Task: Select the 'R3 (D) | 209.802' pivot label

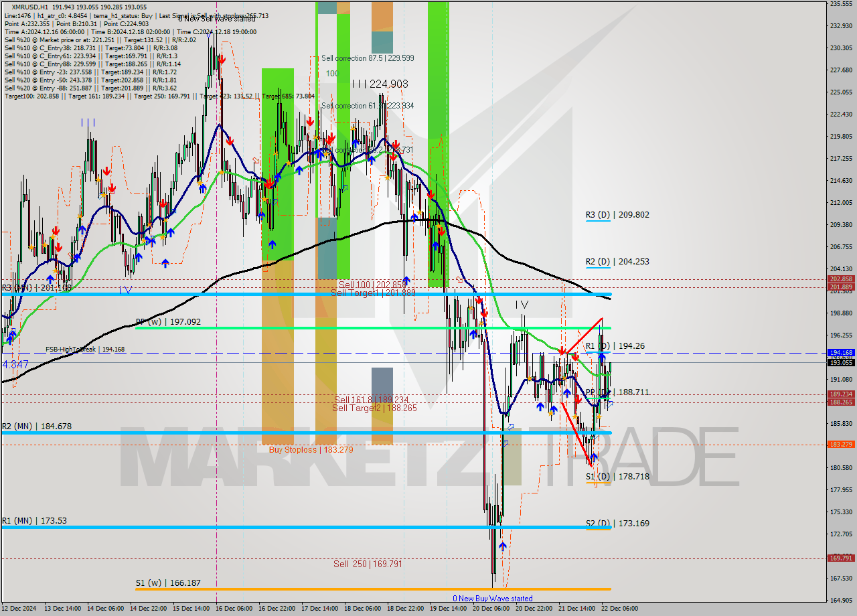Action: click(x=617, y=215)
